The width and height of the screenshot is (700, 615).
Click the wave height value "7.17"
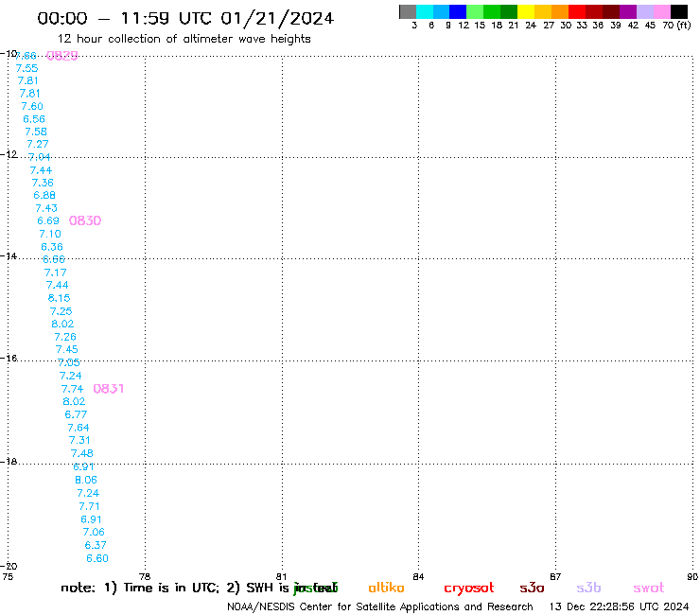(x=56, y=272)
